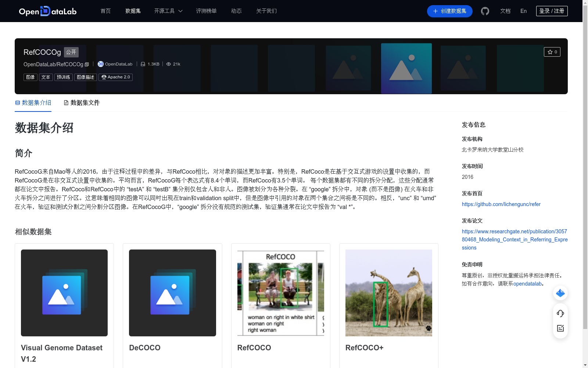The image size is (588, 368).
Task: Switch to the 数据集介绍 tab
Action: (x=33, y=103)
